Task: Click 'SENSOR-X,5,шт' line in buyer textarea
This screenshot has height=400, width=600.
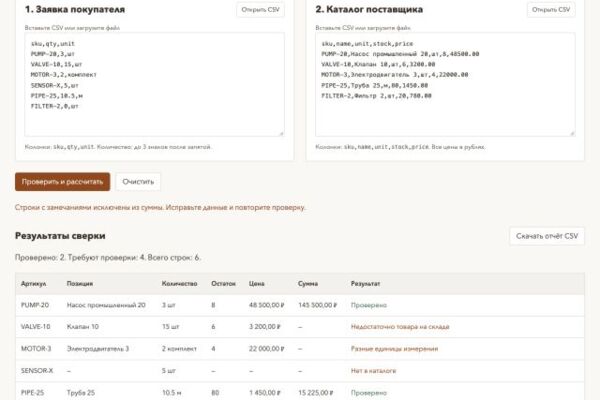Action: [x=55, y=85]
